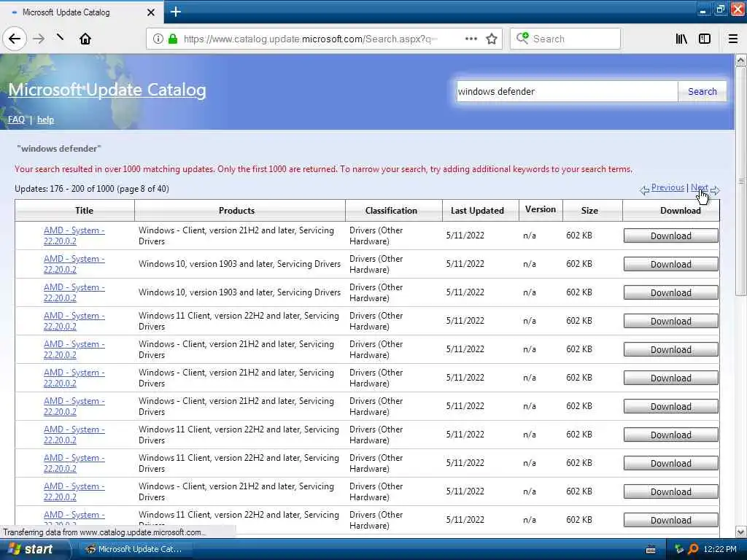The height and width of the screenshot is (560, 747).
Task: Open the FAQ link
Action: (16, 120)
